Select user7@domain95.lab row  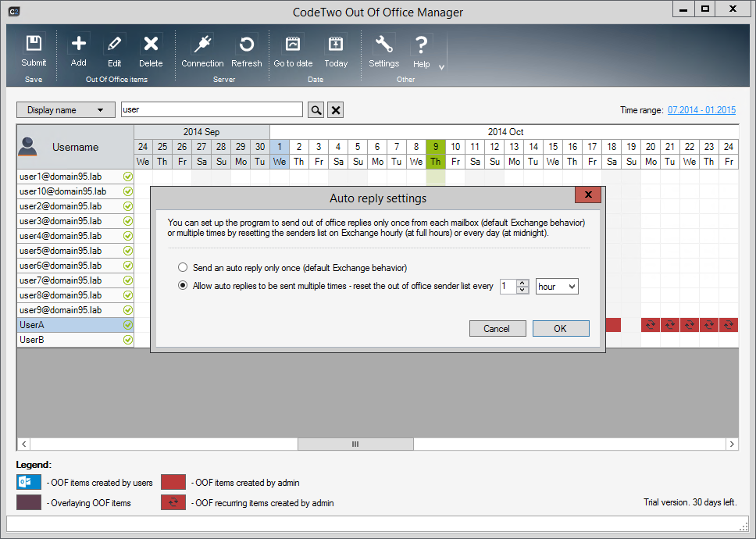click(x=75, y=280)
